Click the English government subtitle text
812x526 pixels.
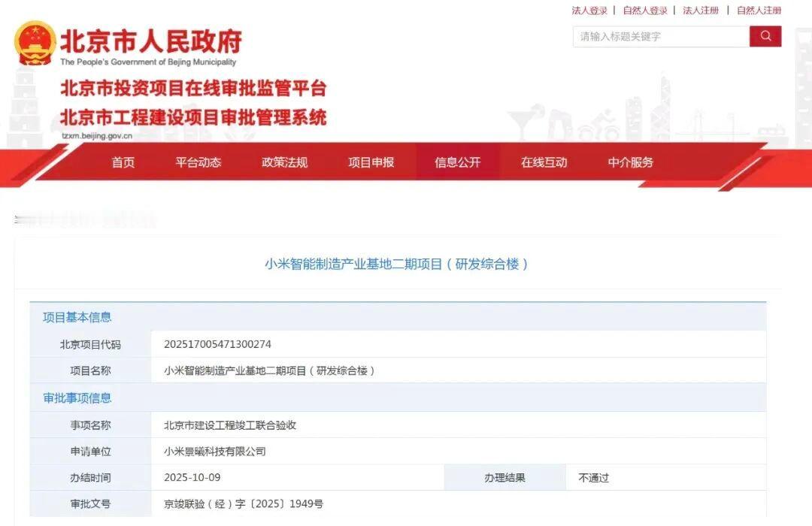pos(148,62)
